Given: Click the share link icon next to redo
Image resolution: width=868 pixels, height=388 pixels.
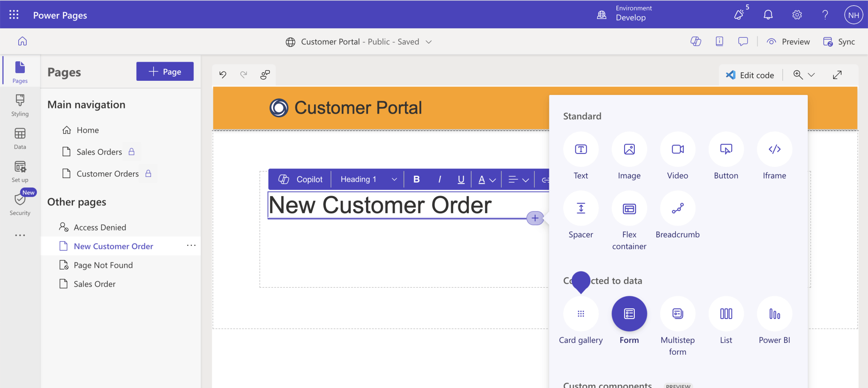Looking at the screenshot, I should click(265, 74).
